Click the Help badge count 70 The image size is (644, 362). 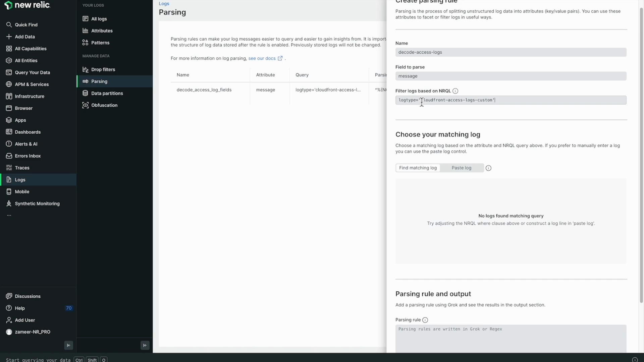pyautogui.click(x=69, y=308)
